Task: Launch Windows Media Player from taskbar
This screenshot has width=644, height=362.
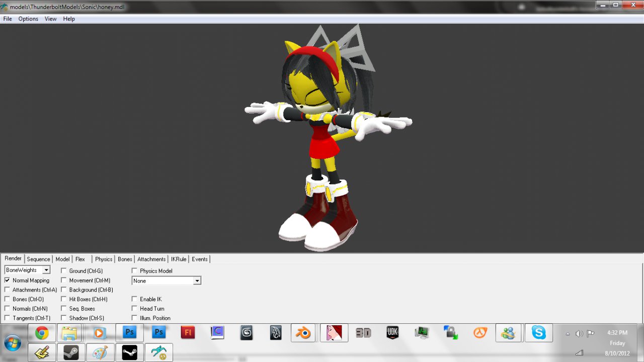Action: pyautogui.click(x=99, y=333)
